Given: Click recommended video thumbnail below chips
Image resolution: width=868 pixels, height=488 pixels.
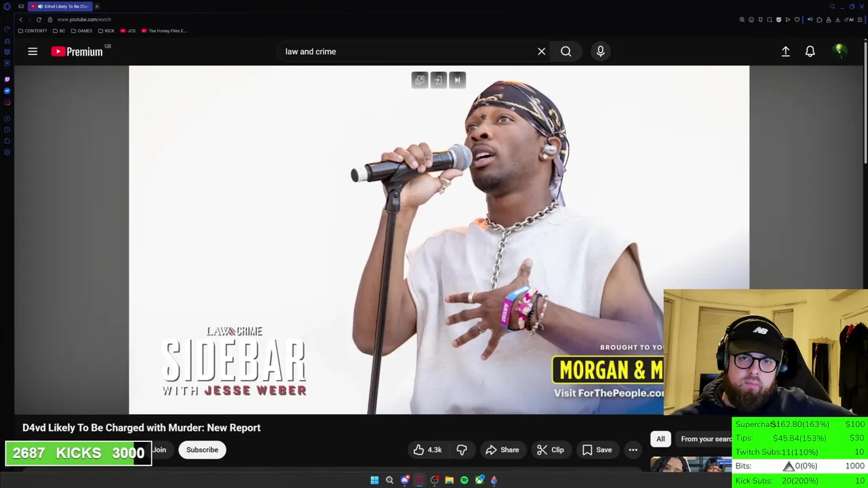Looking at the screenshot, I should [x=691, y=464].
